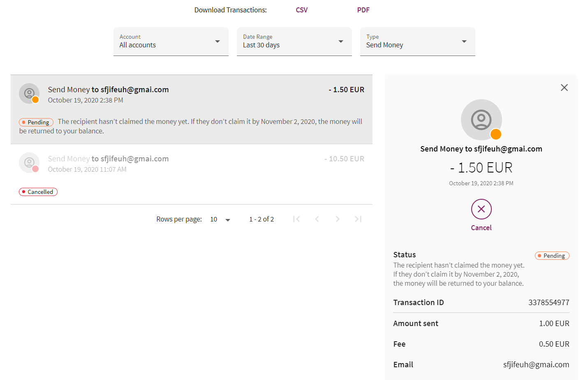The image size is (588, 380).
Task: Change rows per page dropdown
Action: (x=220, y=219)
